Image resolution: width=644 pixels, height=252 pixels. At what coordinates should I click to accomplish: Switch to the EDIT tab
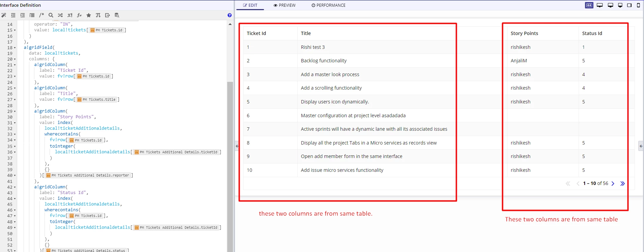pyautogui.click(x=250, y=5)
